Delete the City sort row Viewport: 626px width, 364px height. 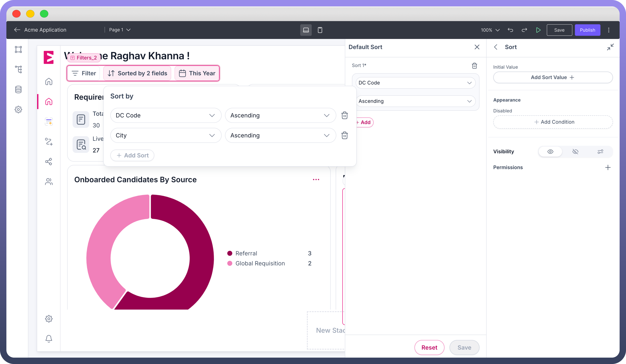(x=344, y=135)
